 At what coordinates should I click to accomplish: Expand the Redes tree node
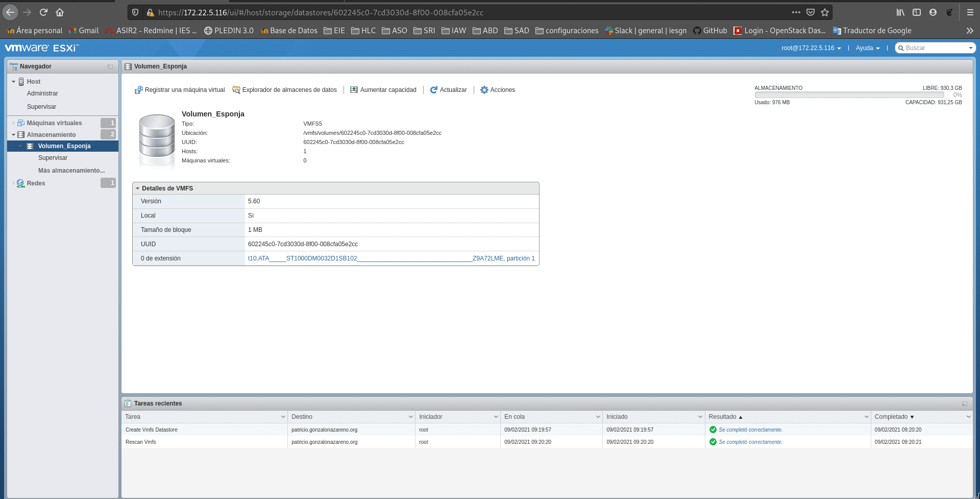click(x=14, y=183)
